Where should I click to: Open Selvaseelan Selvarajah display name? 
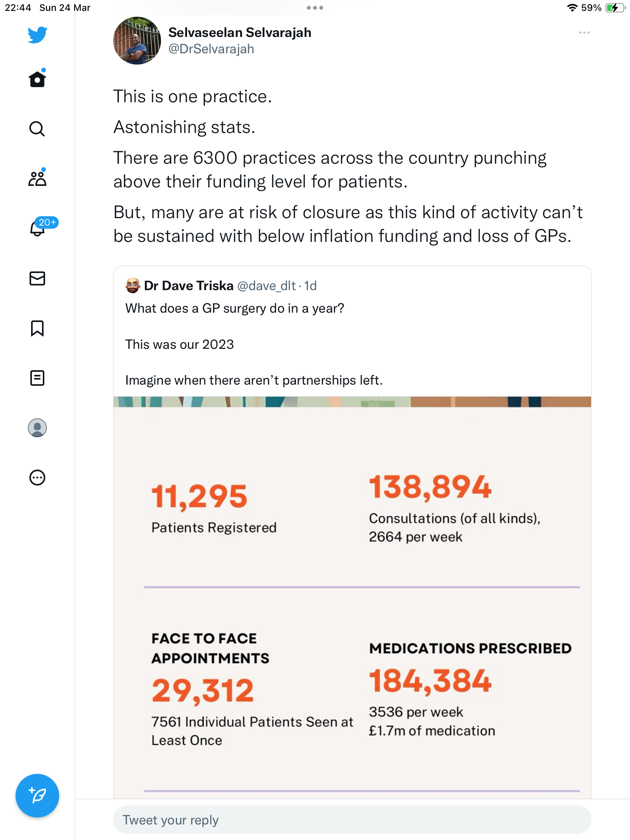(x=240, y=33)
